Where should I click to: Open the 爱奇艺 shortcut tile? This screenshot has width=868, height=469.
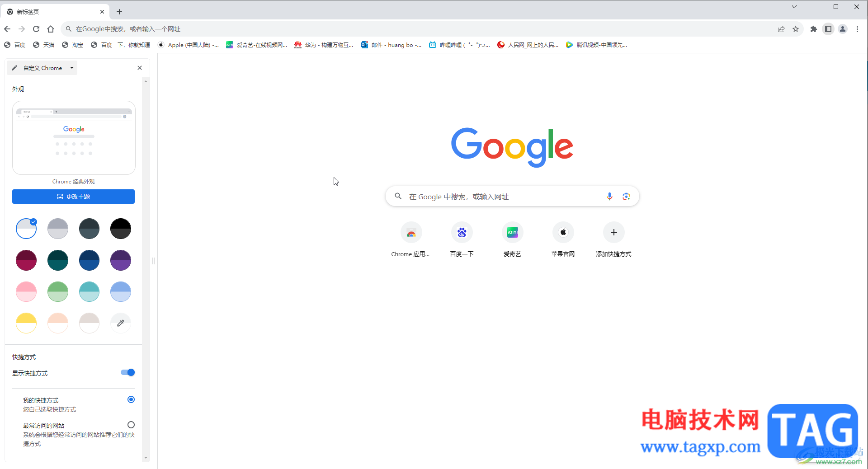(512, 240)
